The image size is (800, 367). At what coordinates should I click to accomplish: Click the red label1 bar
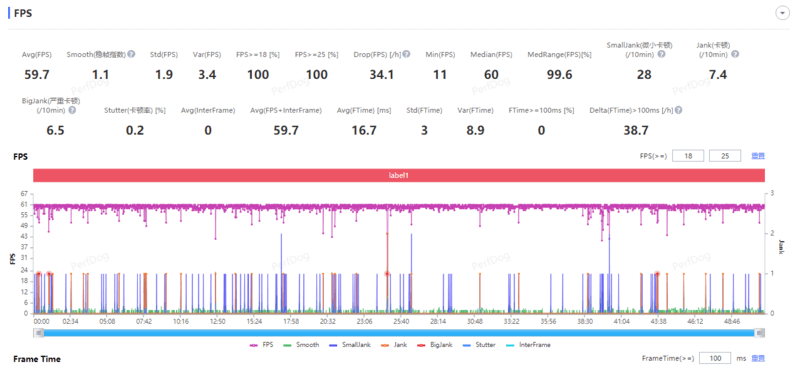click(x=399, y=175)
